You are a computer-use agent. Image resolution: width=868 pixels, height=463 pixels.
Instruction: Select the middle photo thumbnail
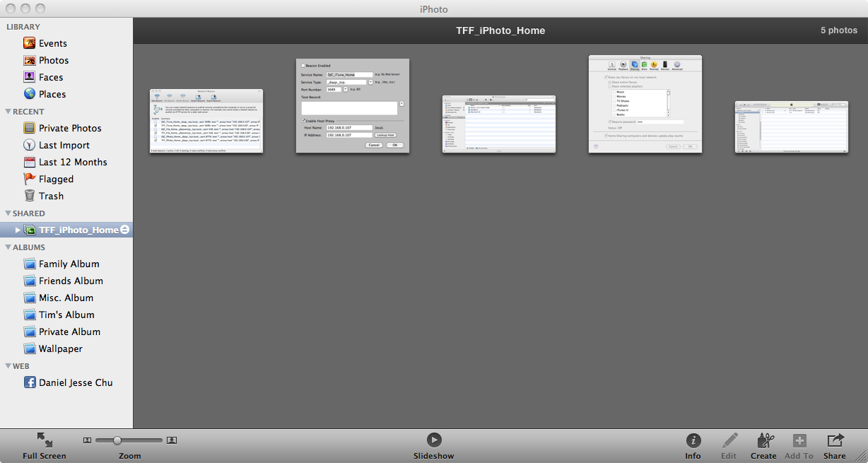coord(499,124)
